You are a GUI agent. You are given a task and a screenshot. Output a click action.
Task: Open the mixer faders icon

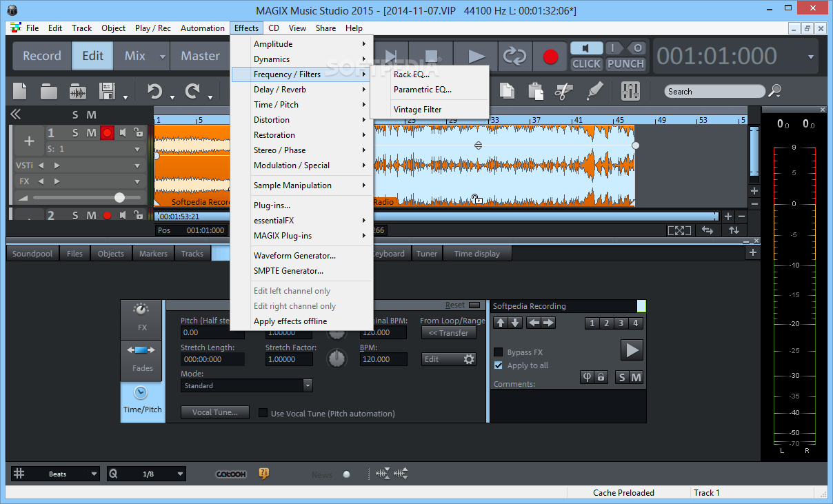point(631,91)
